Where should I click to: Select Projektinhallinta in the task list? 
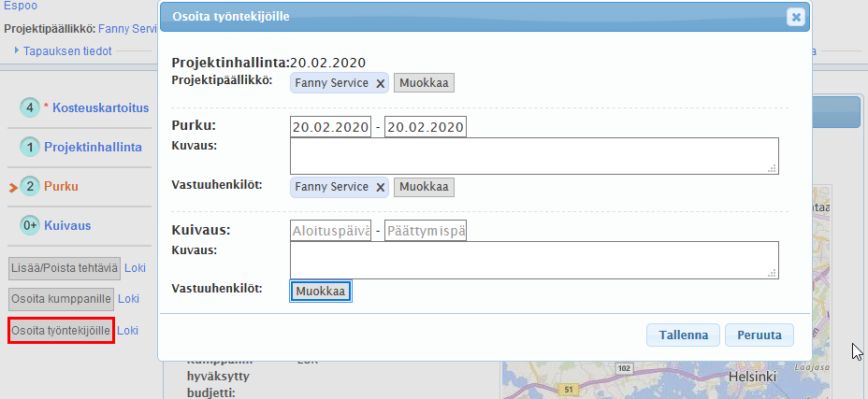(93, 147)
